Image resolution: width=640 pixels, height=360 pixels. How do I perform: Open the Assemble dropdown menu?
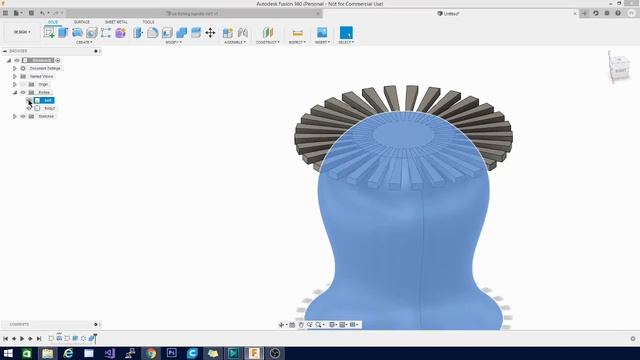point(235,42)
